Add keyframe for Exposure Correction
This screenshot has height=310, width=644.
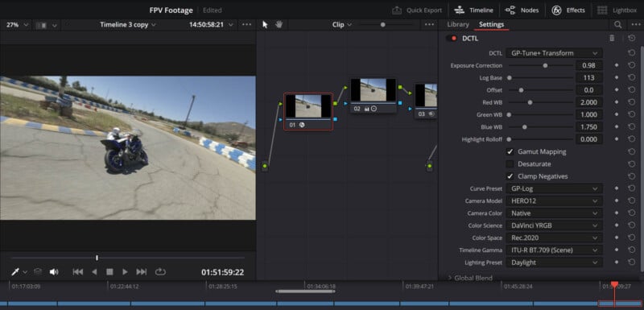(x=616, y=65)
